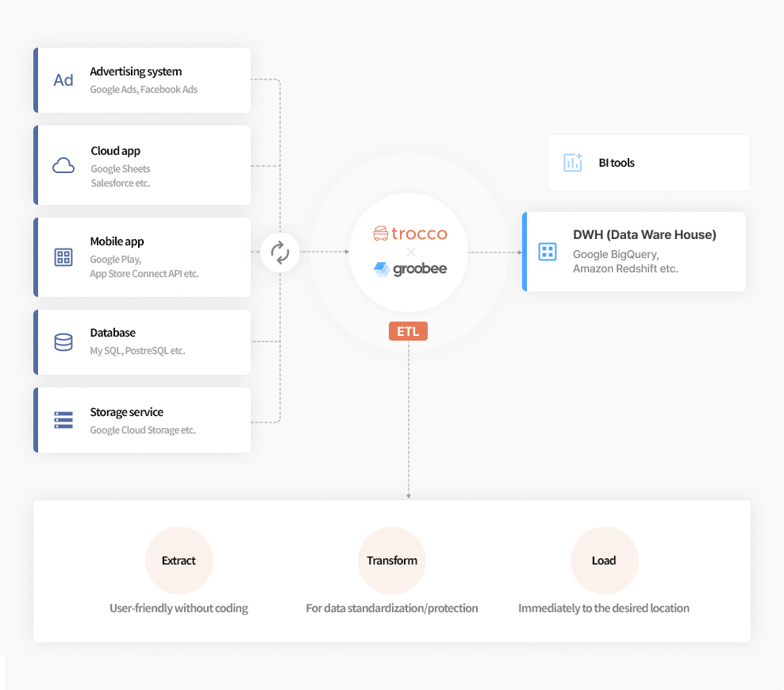Select the DWH blue grid icon

pyautogui.click(x=548, y=252)
